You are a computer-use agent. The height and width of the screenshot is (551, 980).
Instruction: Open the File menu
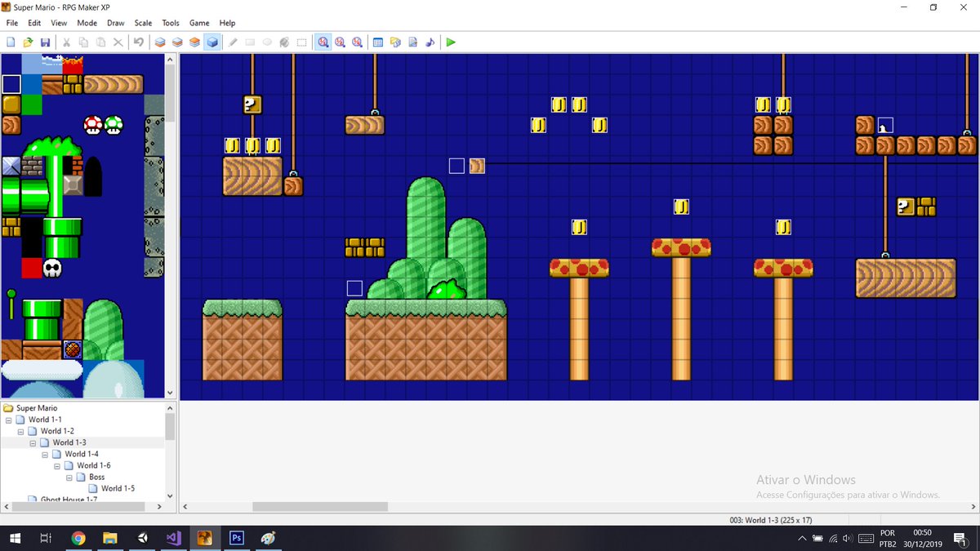click(12, 23)
